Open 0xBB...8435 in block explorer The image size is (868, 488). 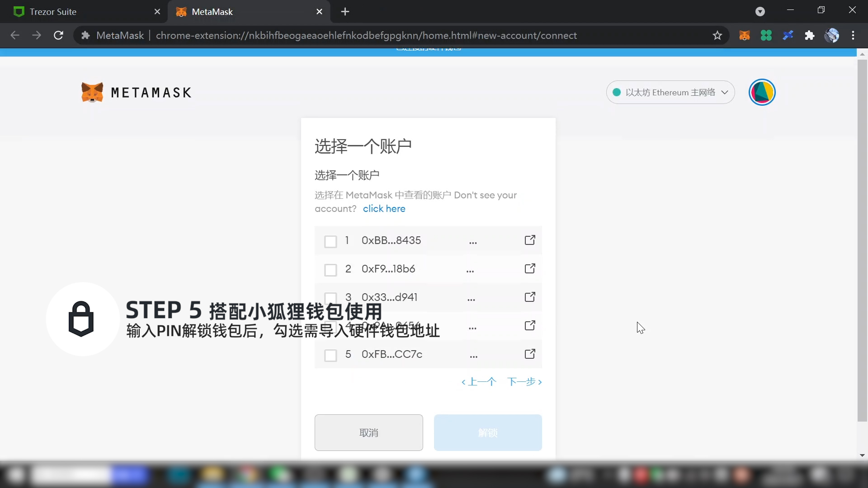[x=530, y=240]
